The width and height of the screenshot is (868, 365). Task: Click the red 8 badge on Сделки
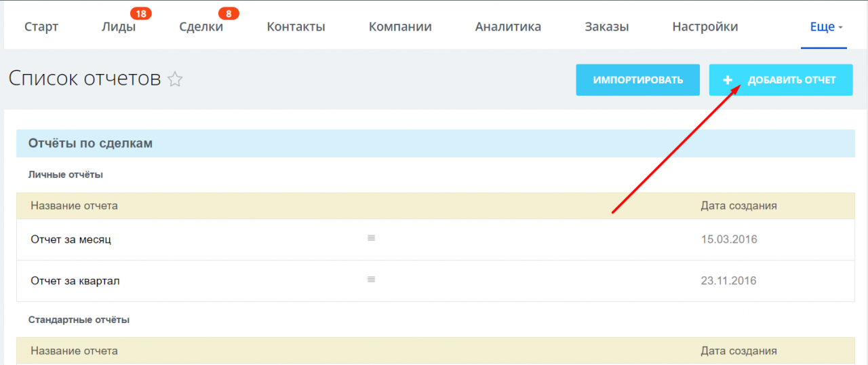(x=229, y=13)
